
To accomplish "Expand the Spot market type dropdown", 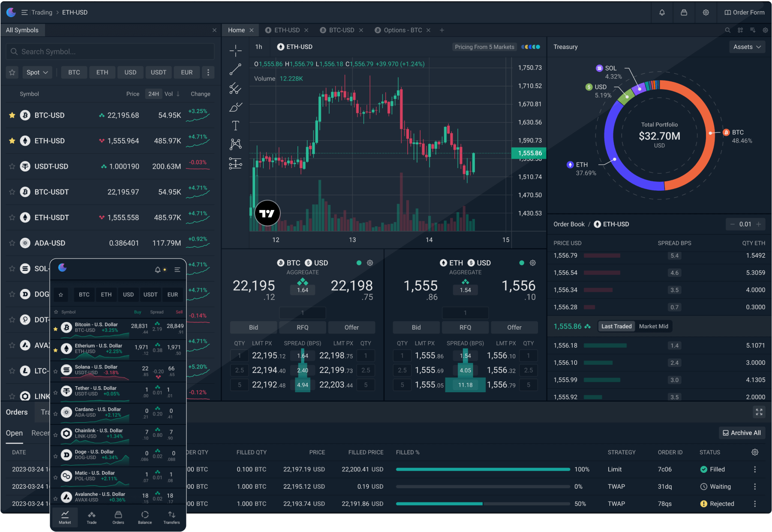I will coord(37,72).
